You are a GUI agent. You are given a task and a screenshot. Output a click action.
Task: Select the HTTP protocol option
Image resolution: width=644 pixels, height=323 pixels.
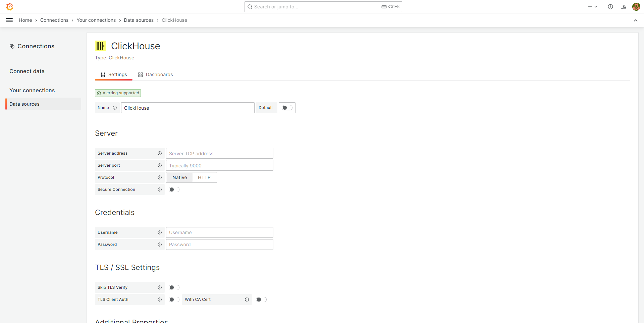pyautogui.click(x=204, y=177)
